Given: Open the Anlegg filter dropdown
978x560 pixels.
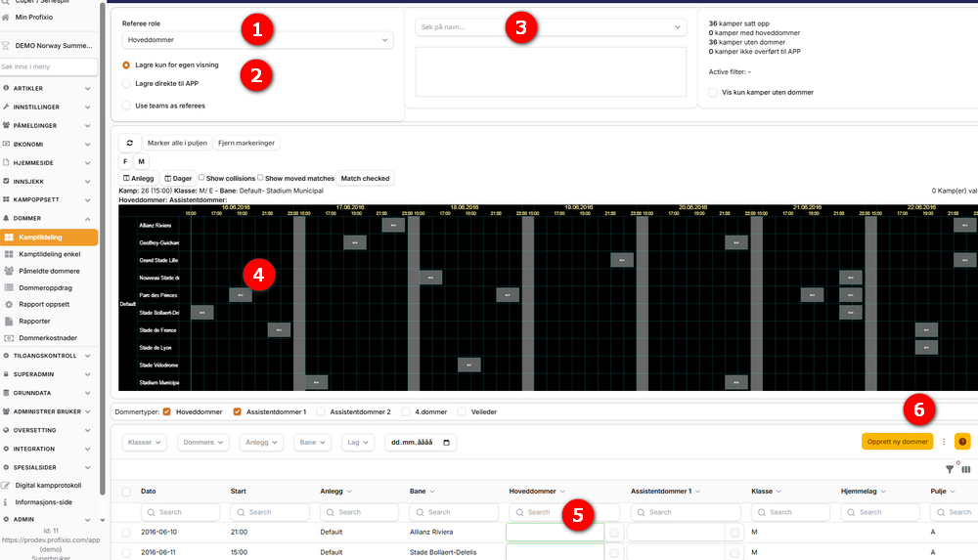Looking at the screenshot, I should point(261,442).
